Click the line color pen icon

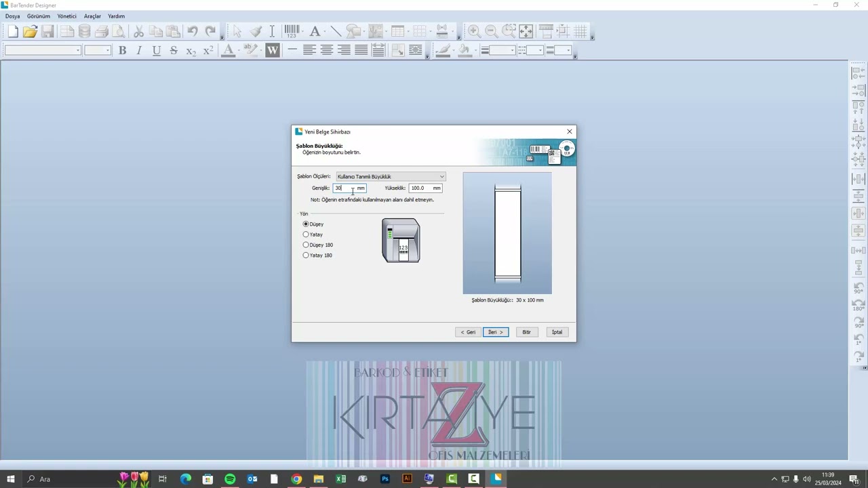click(442, 50)
